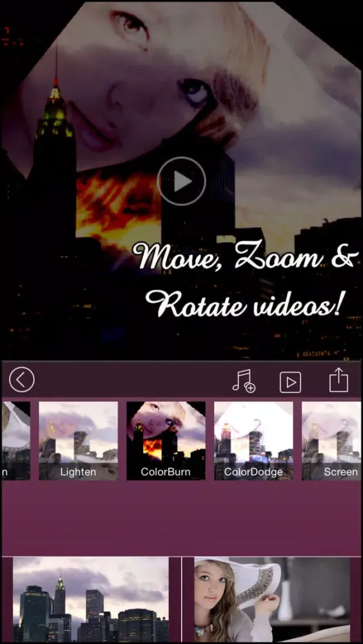Play the video preview in center

pos(181,181)
